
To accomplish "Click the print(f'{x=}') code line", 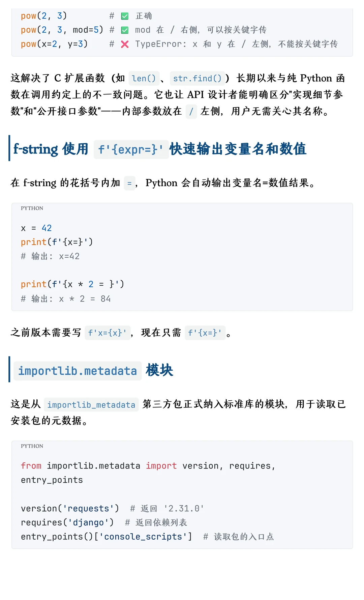I will pos(57,242).
